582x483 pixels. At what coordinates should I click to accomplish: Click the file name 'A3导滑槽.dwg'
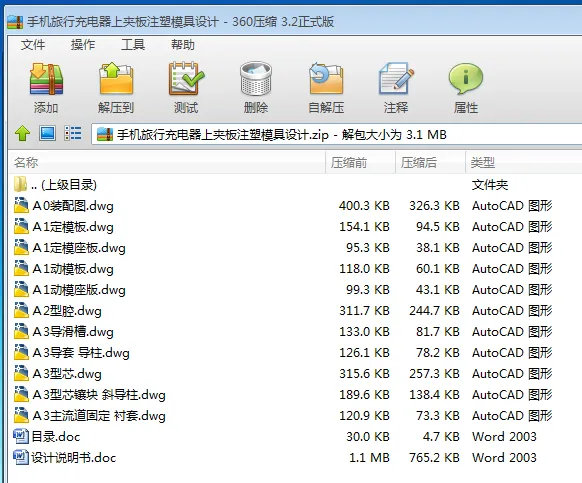pyautogui.click(x=73, y=332)
